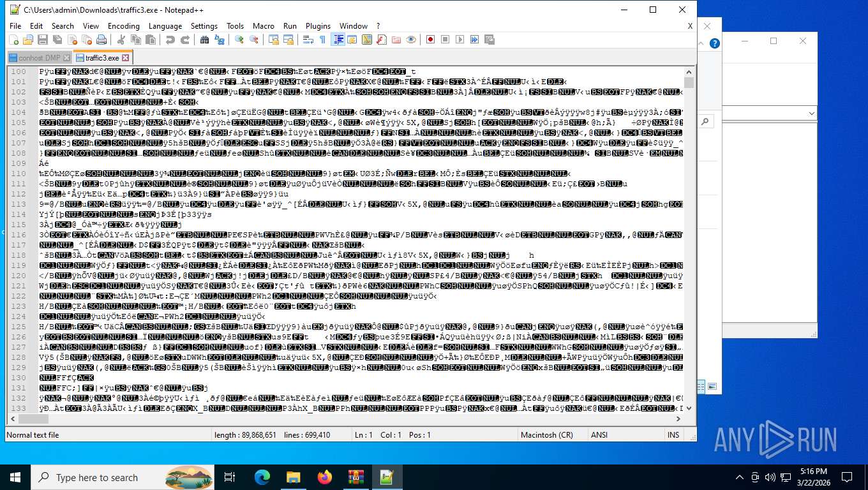868x490 pixels.
Task: Open Find with the binoculars icon
Action: (204, 40)
